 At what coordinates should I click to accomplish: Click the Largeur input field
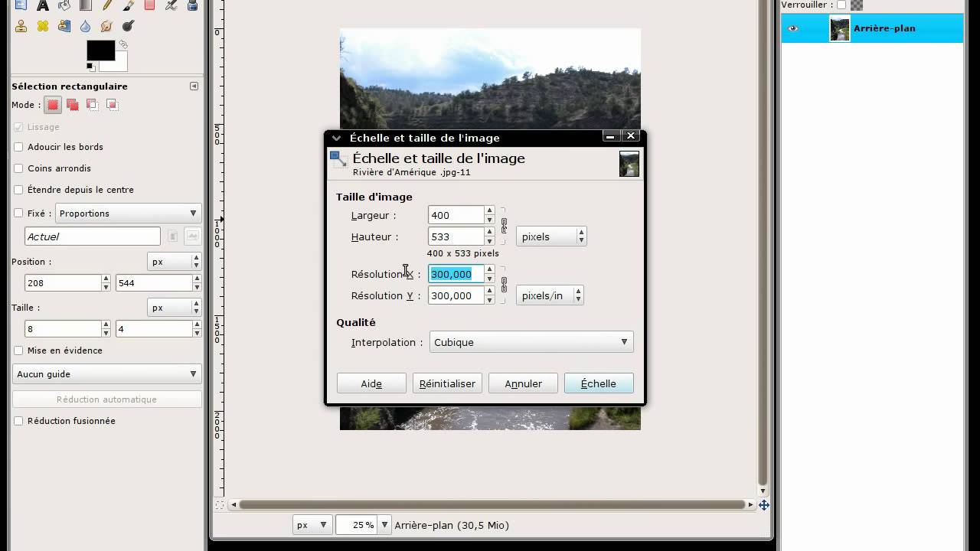coord(456,215)
